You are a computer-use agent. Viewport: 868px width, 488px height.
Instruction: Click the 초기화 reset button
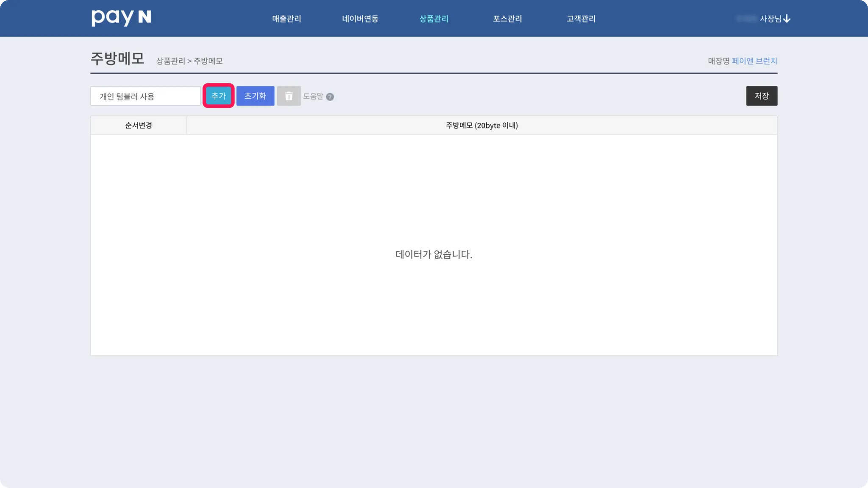click(x=255, y=96)
